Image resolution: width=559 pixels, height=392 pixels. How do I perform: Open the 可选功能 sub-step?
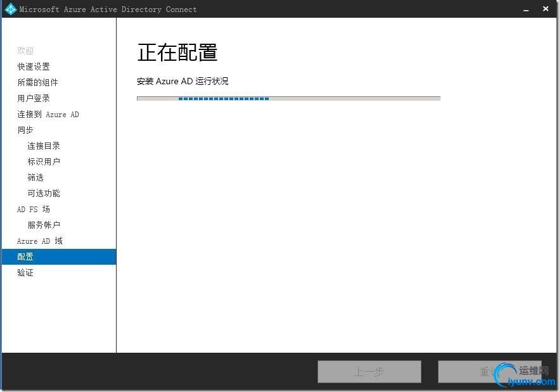point(44,193)
